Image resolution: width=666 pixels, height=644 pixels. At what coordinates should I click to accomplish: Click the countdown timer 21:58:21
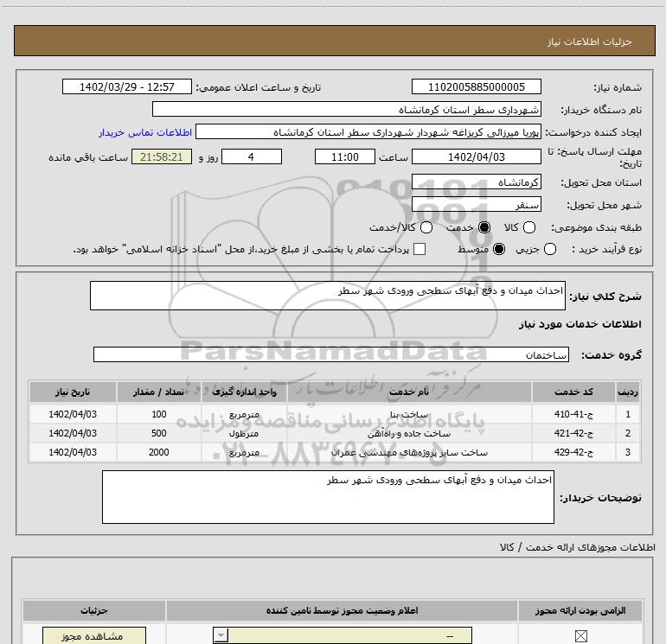(x=162, y=156)
